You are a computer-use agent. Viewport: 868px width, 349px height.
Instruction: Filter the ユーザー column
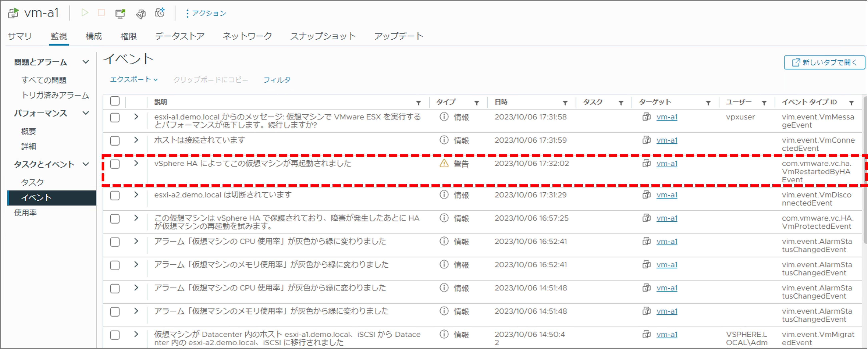(x=764, y=103)
